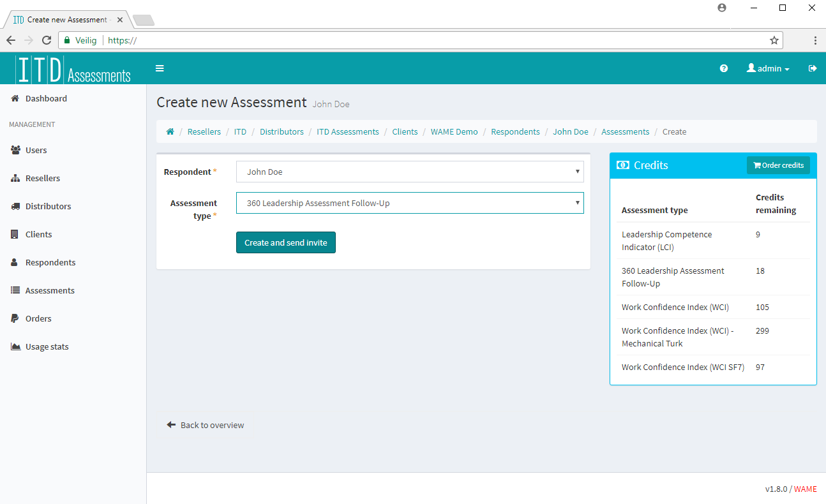Order credits from the Credits panel
The height and width of the screenshot is (504, 826).
[778, 165]
